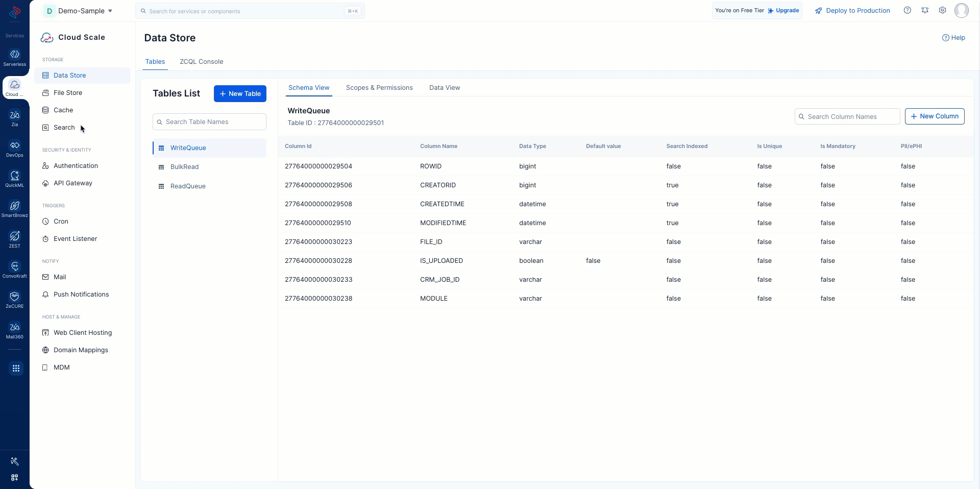The height and width of the screenshot is (489, 980).
Task: Select the BulkRead table
Action: click(184, 167)
